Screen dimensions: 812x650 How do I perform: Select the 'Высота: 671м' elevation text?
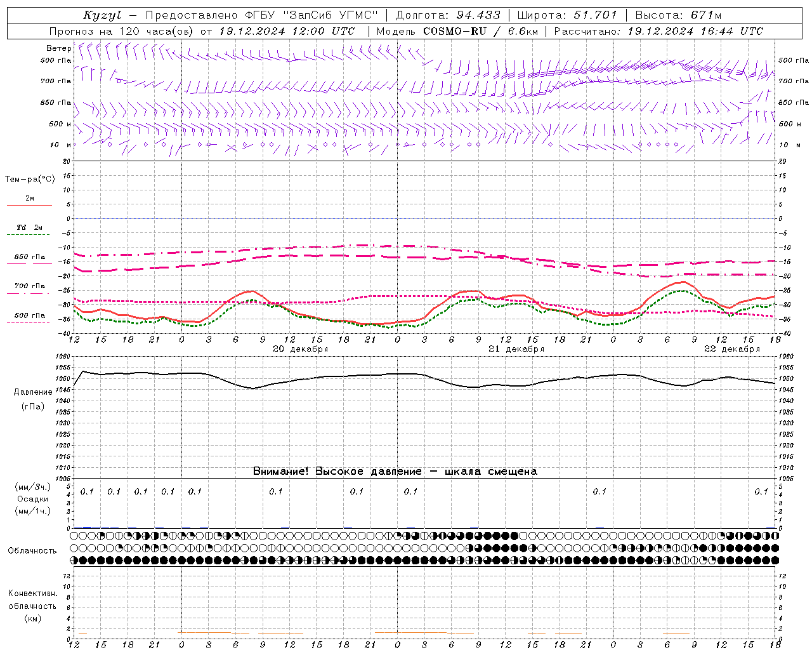[678, 15]
